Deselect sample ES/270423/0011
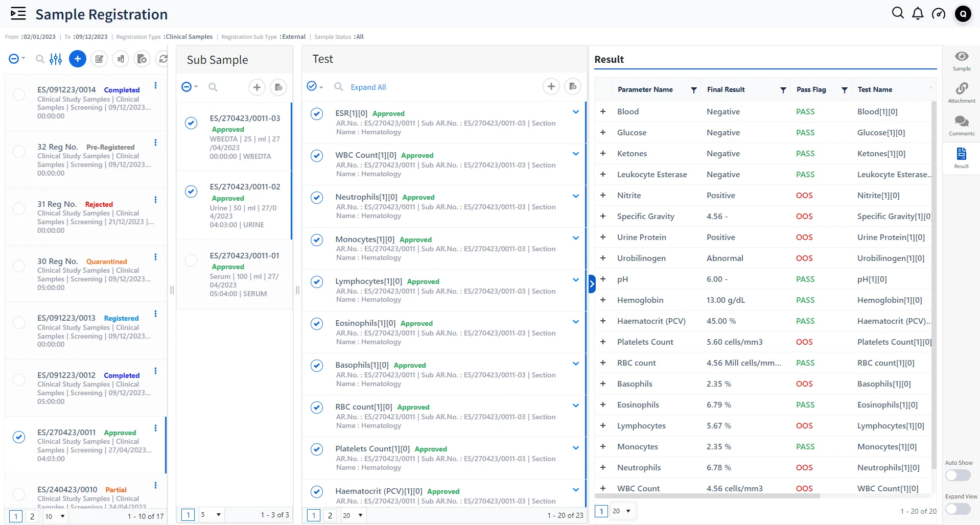 (19, 437)
